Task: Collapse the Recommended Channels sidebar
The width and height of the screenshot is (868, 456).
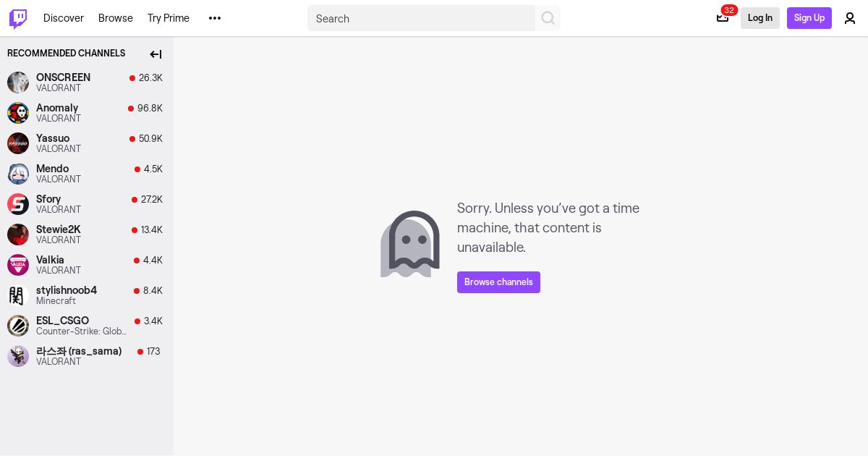Action: [x=156, y=54]
